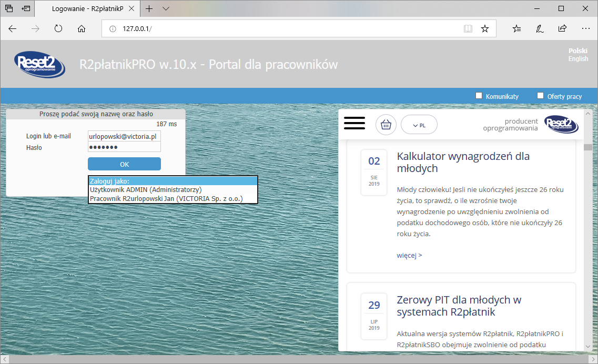This screenshot has height=364, width=598.
Task: Click the Add notes pen icon
Action: [540, 28]
